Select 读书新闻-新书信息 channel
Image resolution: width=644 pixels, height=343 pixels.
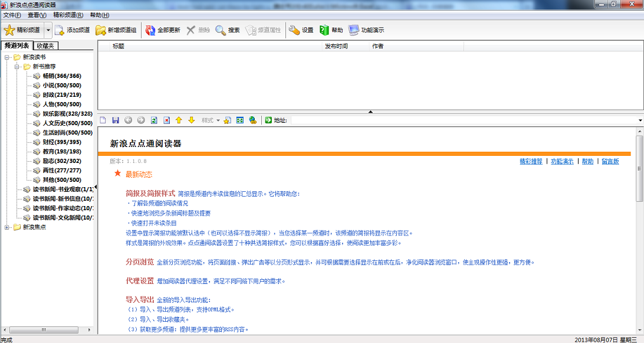point(63,199)
